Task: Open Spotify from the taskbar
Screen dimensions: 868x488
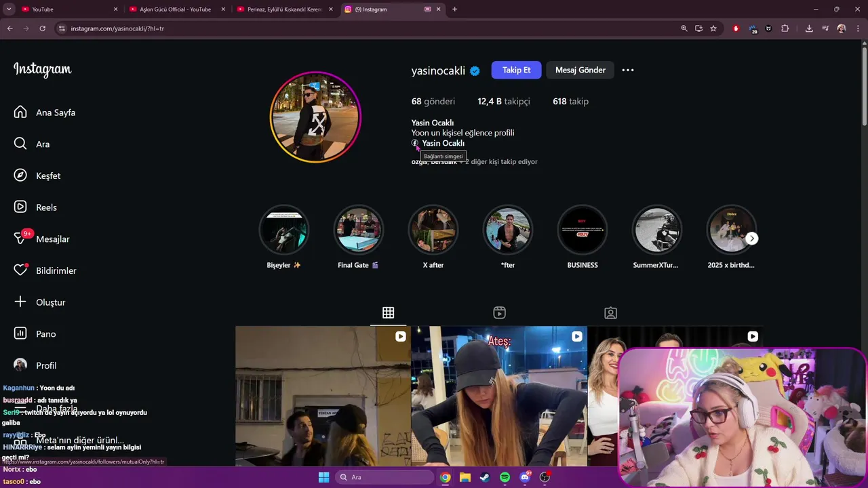Action: coord(505,477)
